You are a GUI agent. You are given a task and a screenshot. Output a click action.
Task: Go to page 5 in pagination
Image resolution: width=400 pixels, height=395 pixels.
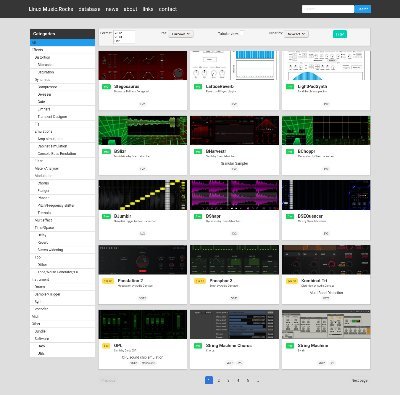coord(248,380)
